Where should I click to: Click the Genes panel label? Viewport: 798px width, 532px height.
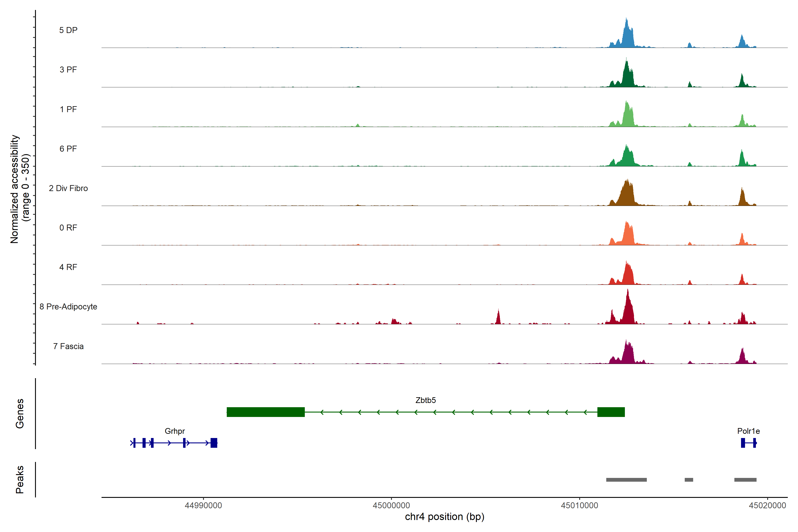pyautogui.click(x=20, y=414)
